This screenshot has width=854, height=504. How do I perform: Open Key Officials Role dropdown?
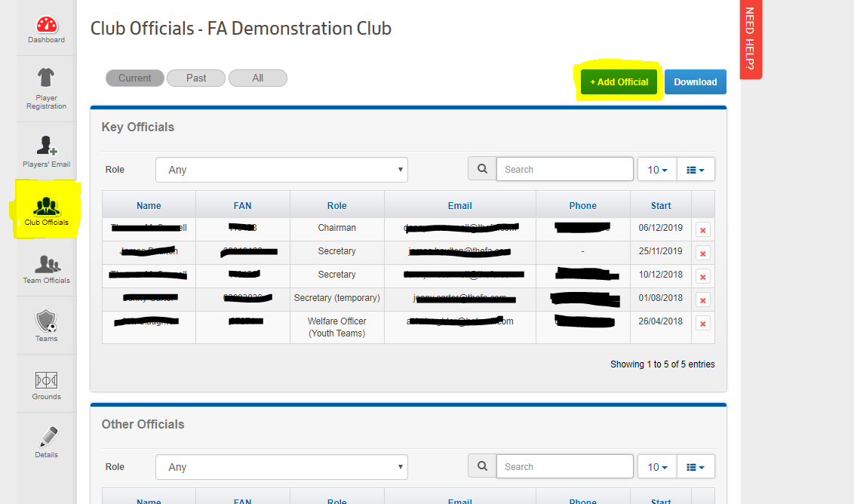(x=281, y=170)
